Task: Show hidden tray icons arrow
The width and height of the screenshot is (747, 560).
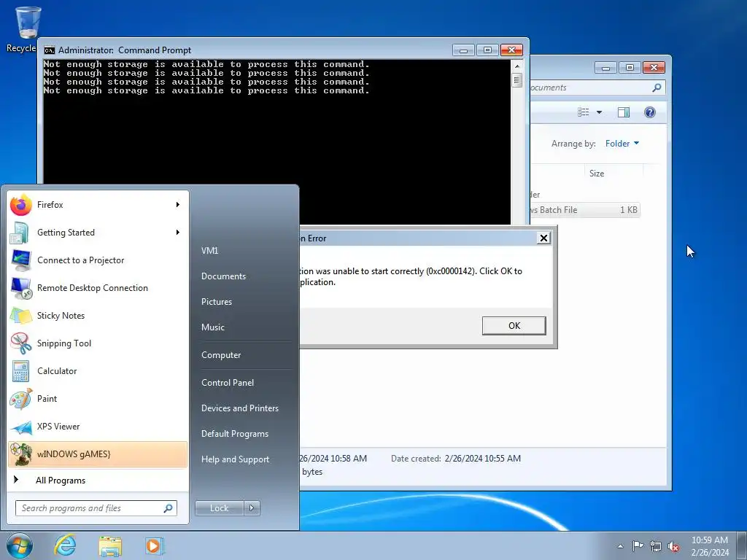Action: pos(620,546)
